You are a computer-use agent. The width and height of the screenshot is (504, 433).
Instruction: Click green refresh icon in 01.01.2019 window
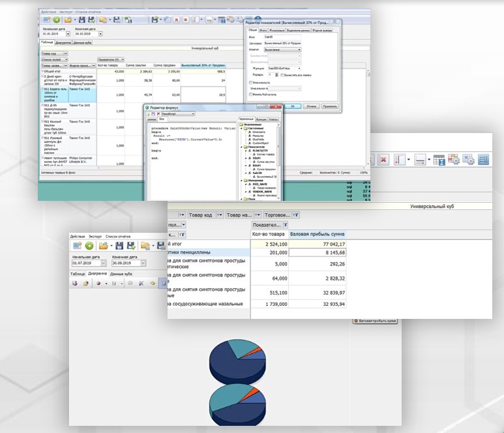pos(57,20)
